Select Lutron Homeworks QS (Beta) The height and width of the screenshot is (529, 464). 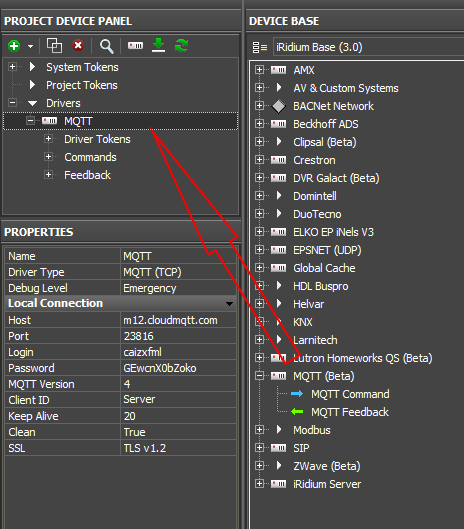pyautogui.click(x=362, y=358)
